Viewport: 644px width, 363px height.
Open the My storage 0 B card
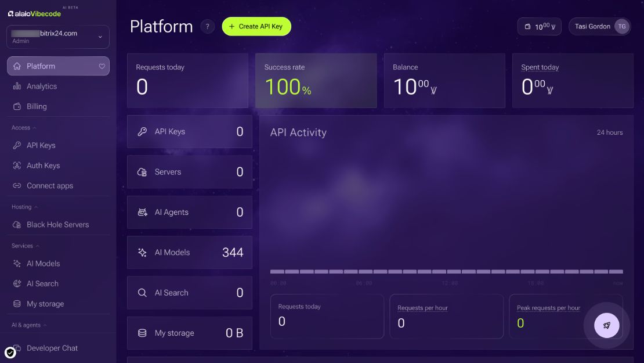(x=190, y=333)
